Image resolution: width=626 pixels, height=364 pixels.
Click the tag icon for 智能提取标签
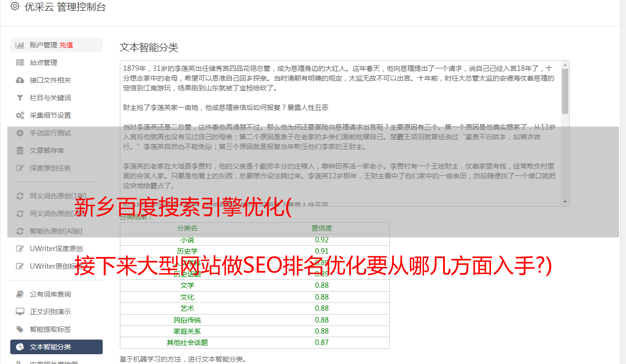20,329
